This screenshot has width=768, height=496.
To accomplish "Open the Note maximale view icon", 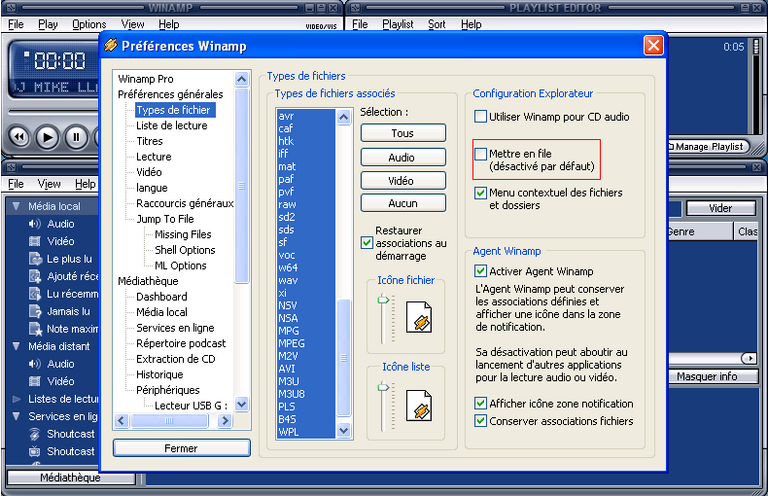I will pyautogui.click(x=35, y=329).
